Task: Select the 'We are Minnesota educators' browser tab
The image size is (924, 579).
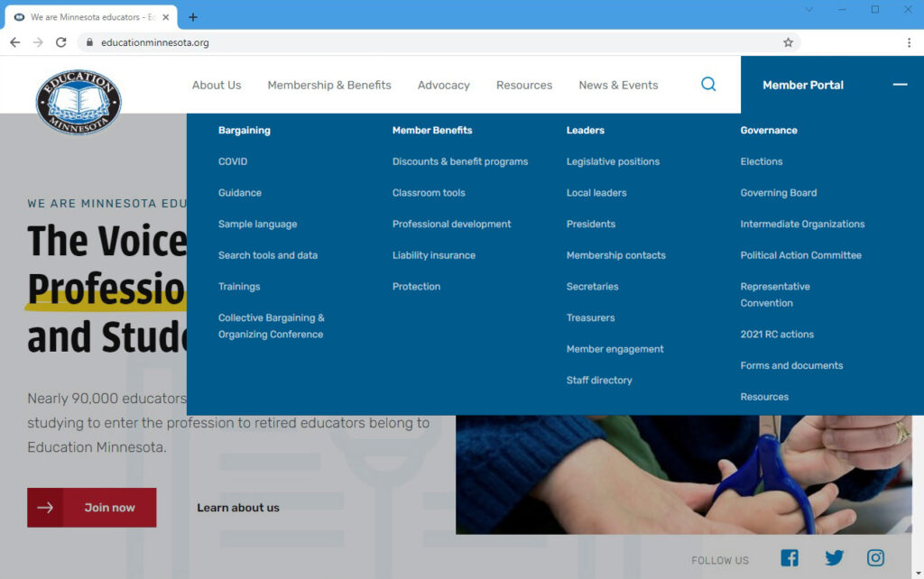Action: [x=91, y=17]
